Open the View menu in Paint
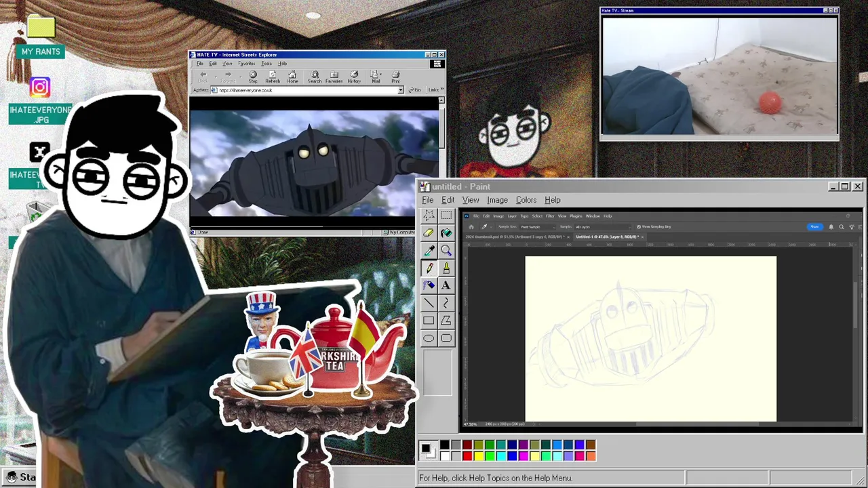Viewport: 868px width, 488px height. click(x=471, y=200)
